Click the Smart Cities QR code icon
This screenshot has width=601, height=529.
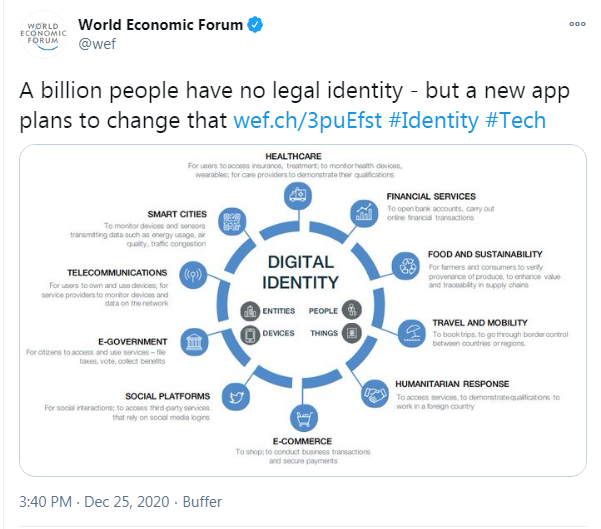coord(232,222)
